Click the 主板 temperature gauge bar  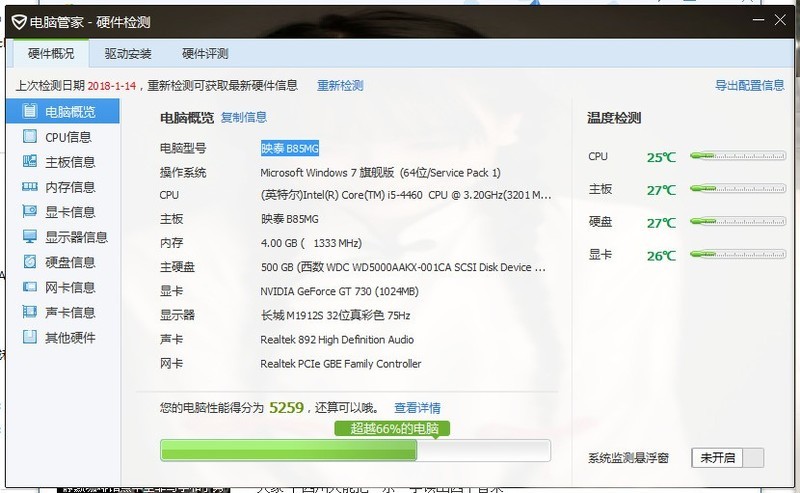(x=738, y=188)
